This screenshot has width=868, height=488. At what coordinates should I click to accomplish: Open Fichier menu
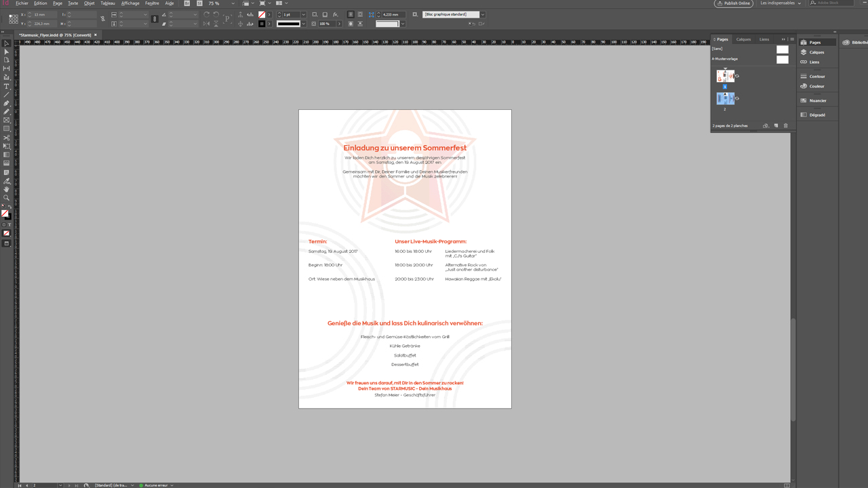pyautogui.click(x=22, y=3)
